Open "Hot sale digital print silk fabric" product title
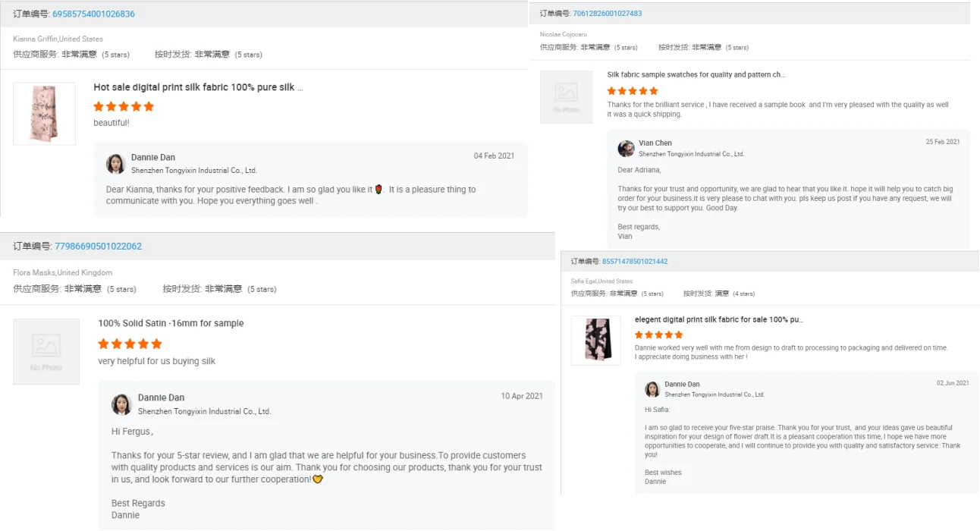The height and width of the screenshot is (531, 980). 198,88
